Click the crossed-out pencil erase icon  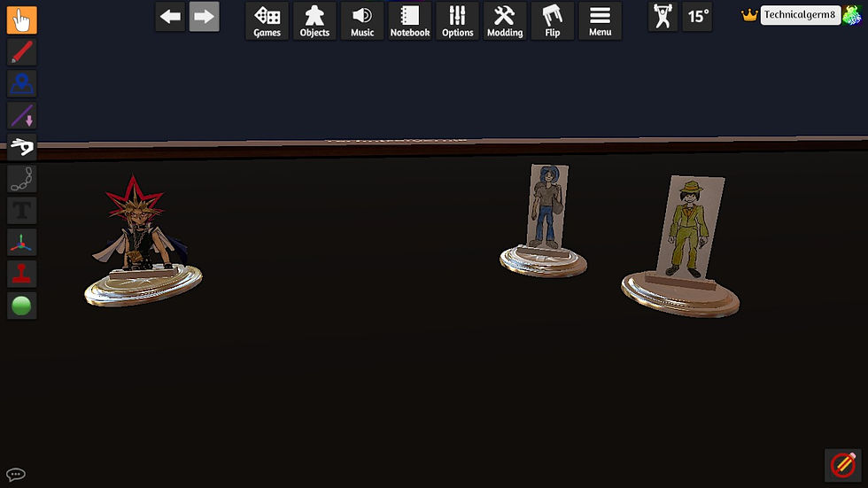842,465
